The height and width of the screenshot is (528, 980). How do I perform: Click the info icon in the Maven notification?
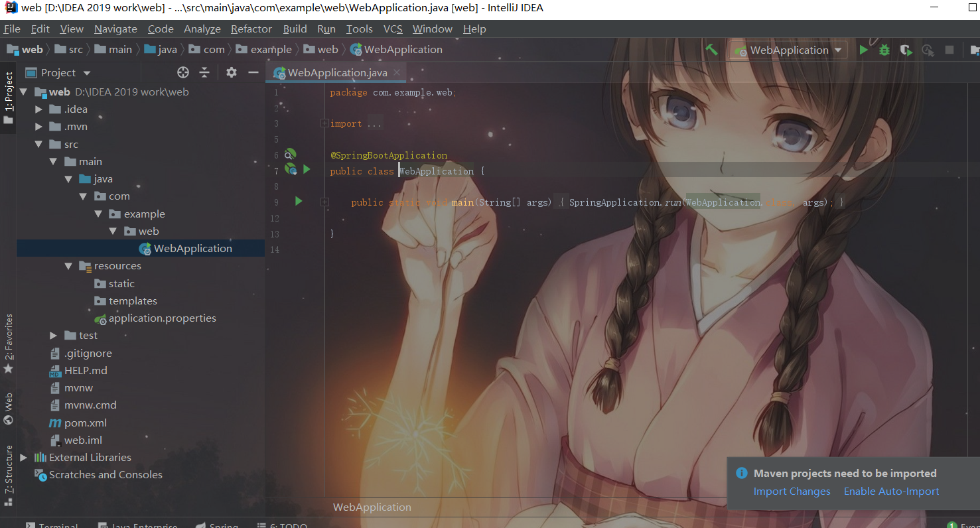pos(742,473)
